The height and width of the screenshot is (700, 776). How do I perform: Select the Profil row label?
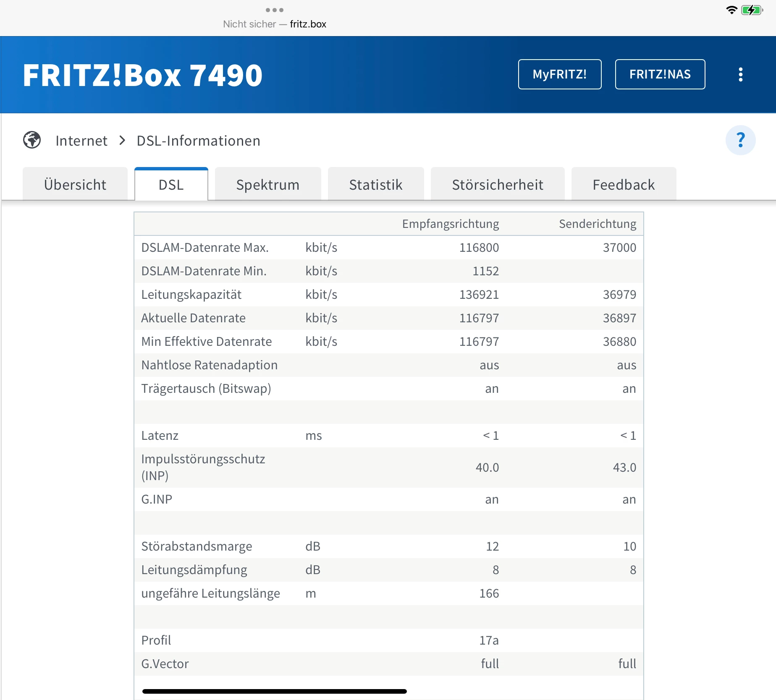(x=156, y=640)
